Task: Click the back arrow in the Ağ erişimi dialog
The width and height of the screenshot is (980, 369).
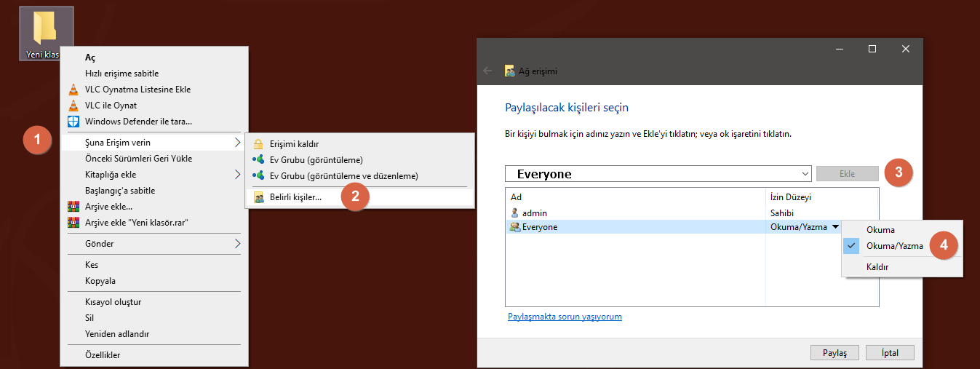Action: pos(488,71)
